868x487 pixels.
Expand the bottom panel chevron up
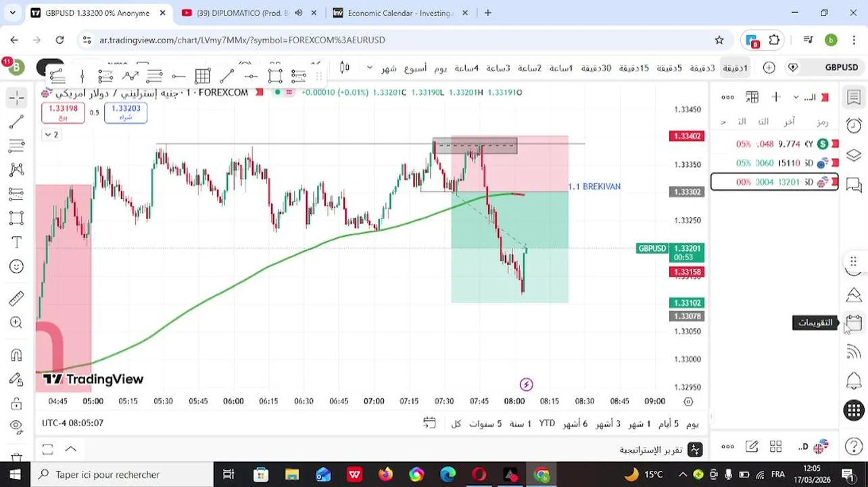pos(71,449)
